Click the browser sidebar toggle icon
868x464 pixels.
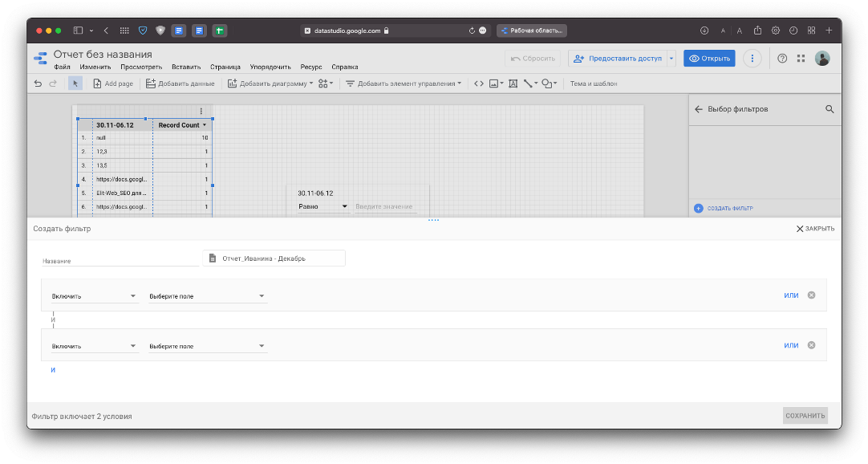(x=78, y=31)
